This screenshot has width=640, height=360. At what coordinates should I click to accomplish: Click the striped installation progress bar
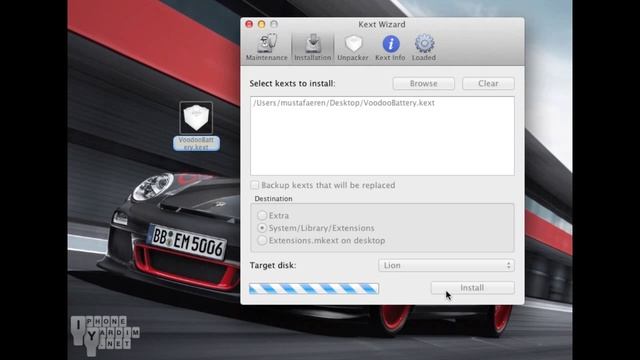point(314,289)
